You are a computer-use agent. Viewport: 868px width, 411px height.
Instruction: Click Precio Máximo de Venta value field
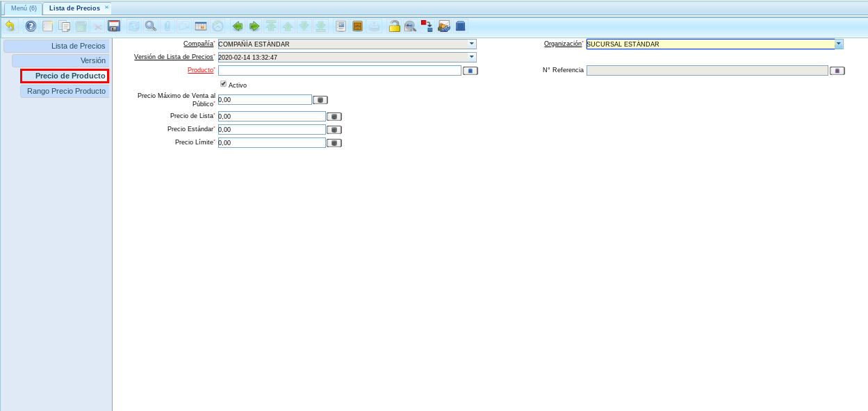(x=265, y=100)
